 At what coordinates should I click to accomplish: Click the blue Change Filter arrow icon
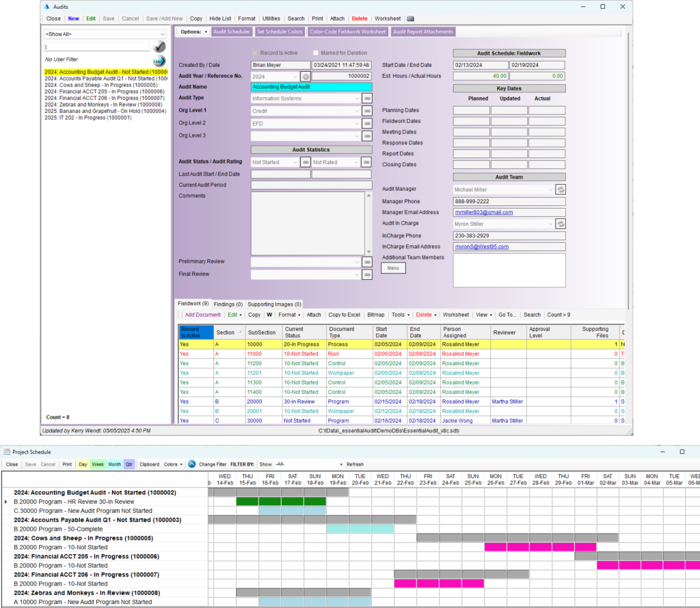click(x=192, y=464)
